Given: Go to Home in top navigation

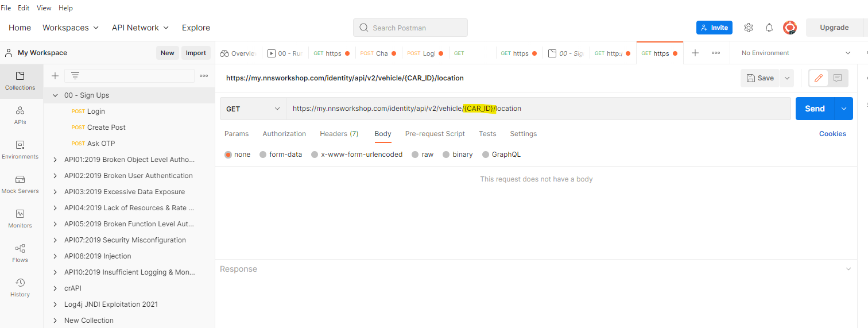Looking at the screenshot, I should tap(20, 28).
